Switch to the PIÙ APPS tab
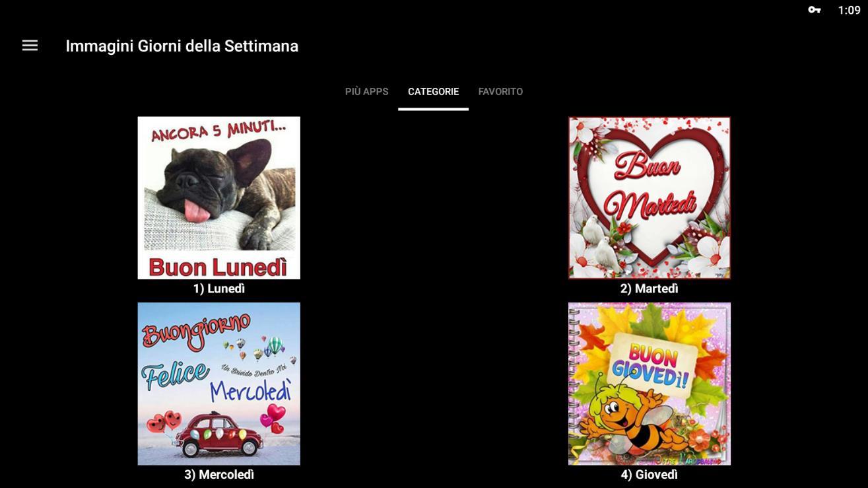Viewport: 868px width, 488px height. 366,92
